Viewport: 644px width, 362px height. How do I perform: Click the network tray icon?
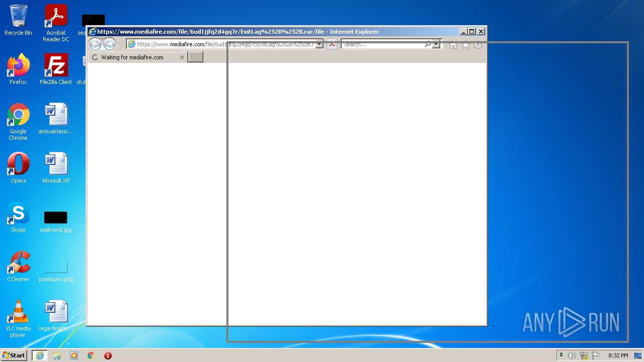click(584, 355)
